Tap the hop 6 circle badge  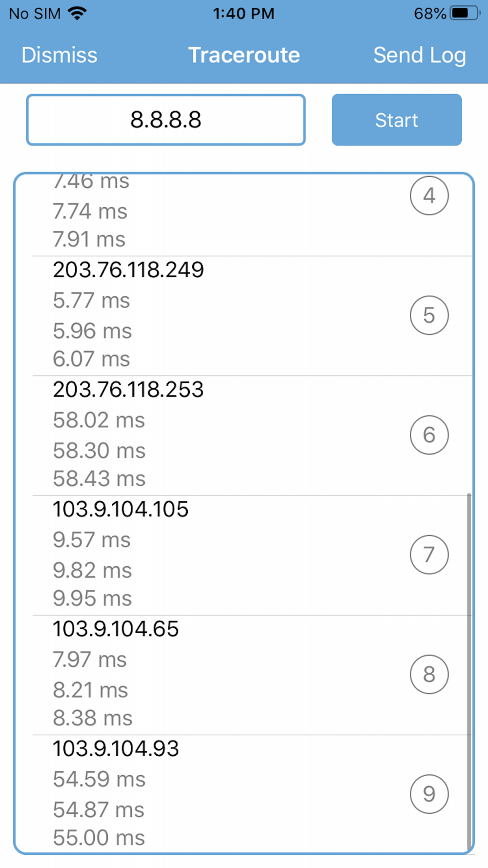point(429,435)
